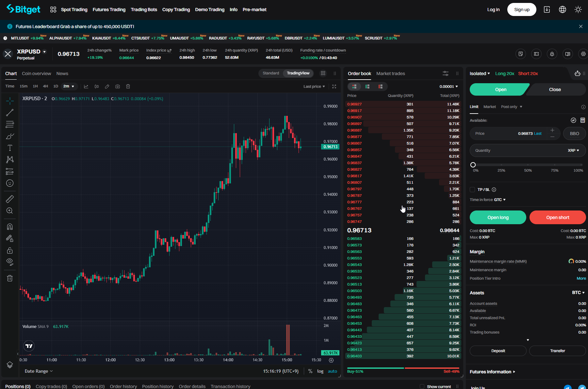Click the Sign up button
The height and width of the screenshot is (389, 588).
click(522, 9)
